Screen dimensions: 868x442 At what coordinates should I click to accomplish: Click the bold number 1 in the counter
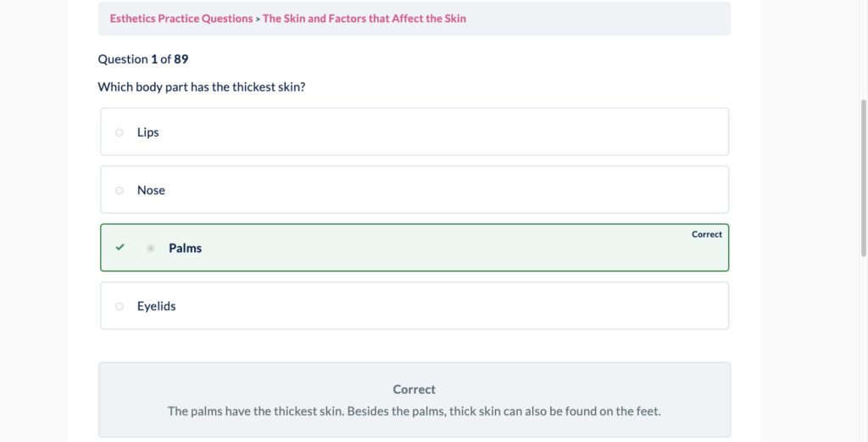(x=154, y=59)
